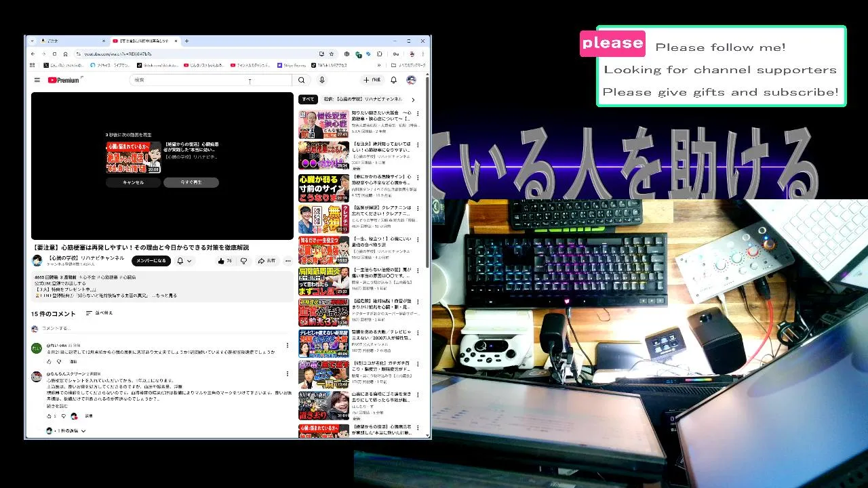Open options menu of second comment
This screenshot has width=868, height=488.
click(287, 374)
